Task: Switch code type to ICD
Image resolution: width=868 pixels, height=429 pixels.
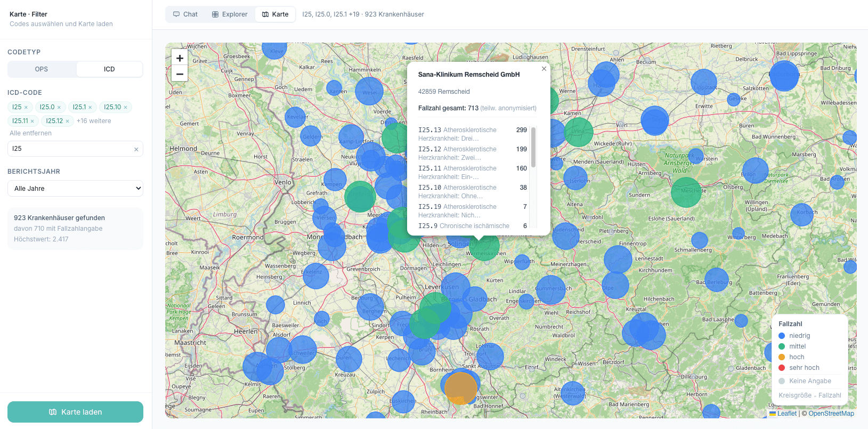Action: point(109,69)
